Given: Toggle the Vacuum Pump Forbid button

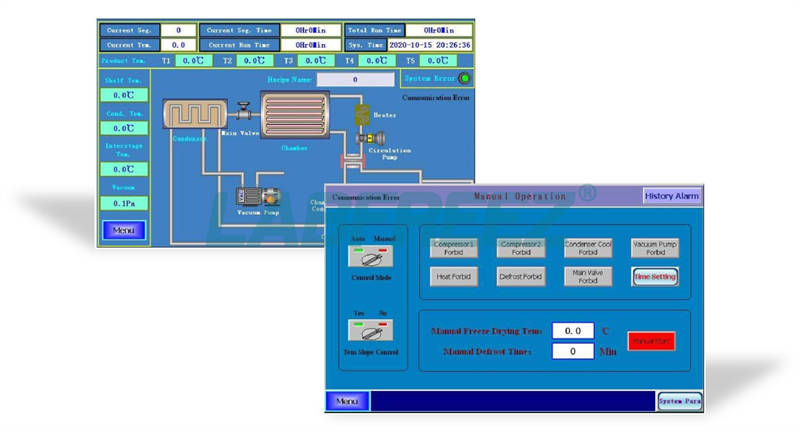Looking at the screenshot, I should click(655, 247).
